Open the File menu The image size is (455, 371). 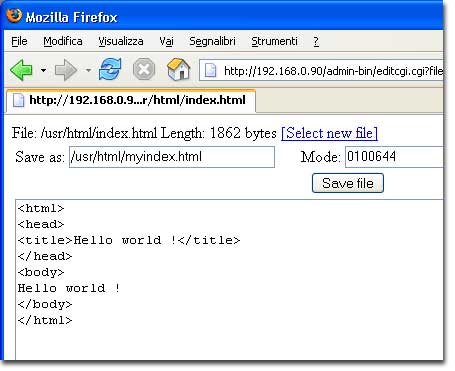[19, 41]
